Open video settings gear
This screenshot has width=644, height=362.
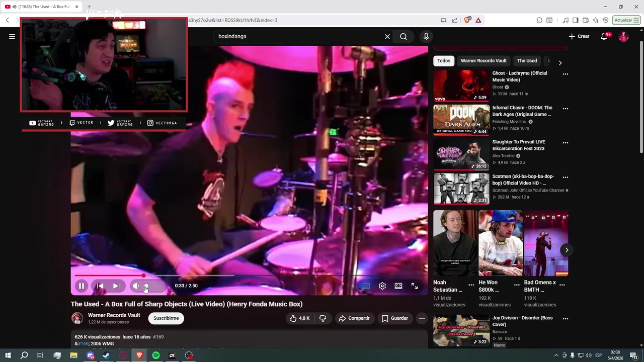(x=382, y=286)
